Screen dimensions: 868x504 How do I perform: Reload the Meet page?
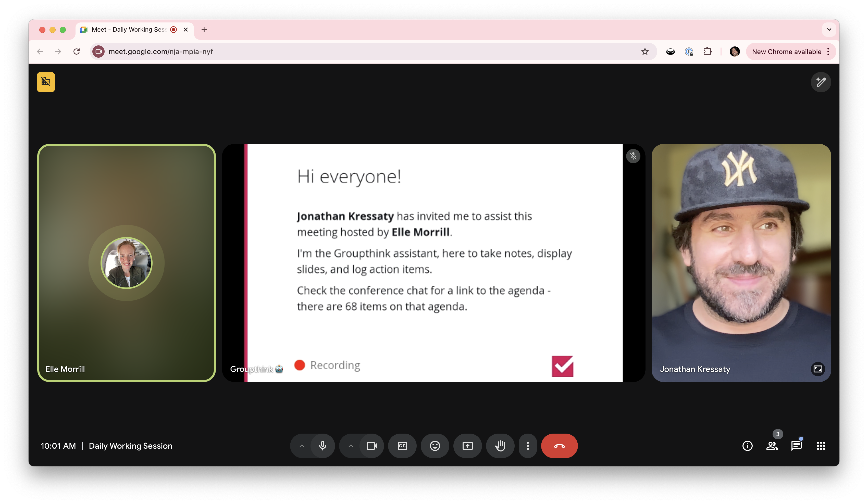point(77,52)
